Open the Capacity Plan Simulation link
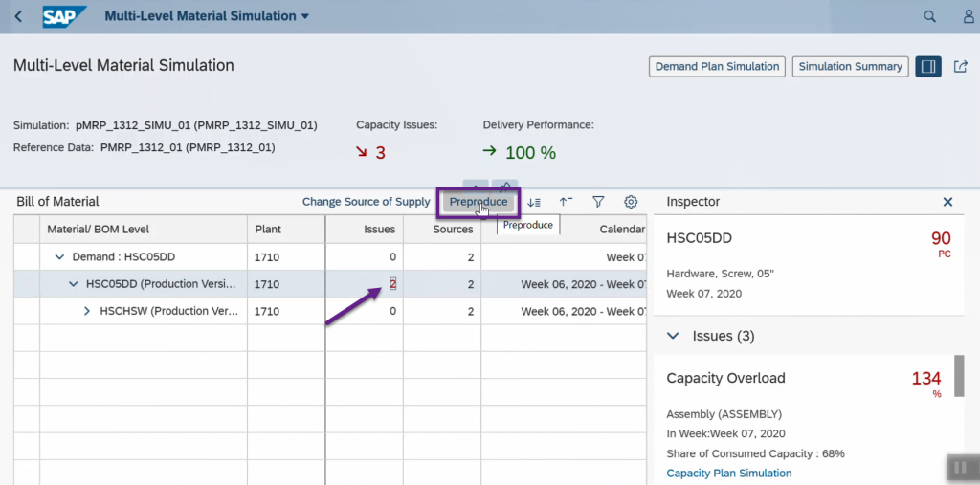The image size is (980, 485). click(x=728, y=474)
